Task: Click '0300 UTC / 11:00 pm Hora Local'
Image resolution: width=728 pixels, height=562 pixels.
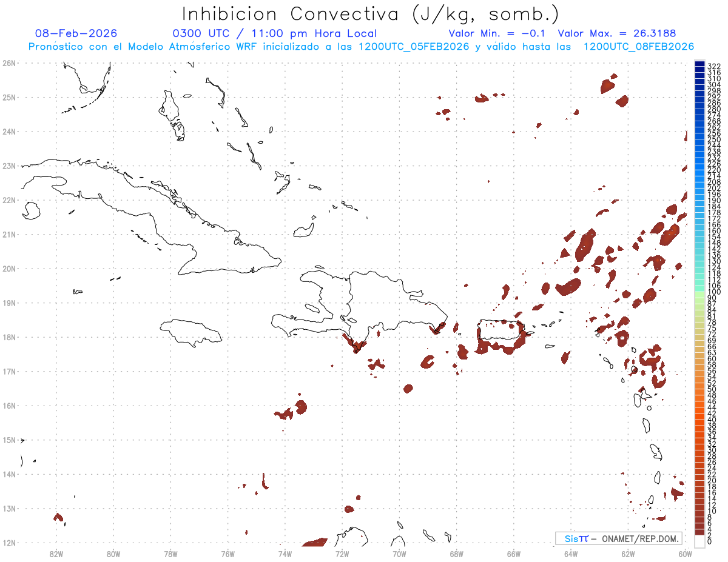Action: coord(275,33)
